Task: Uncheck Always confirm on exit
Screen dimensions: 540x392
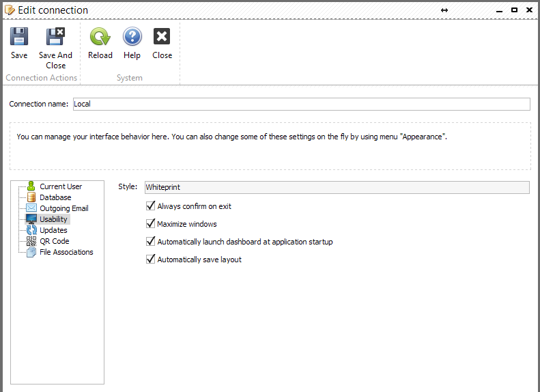Action: (150, 206)
